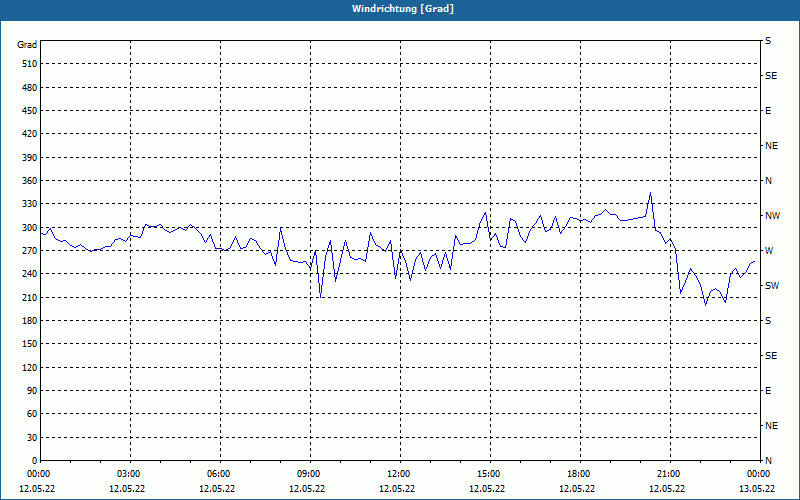This screenshot has height=500, width=800.
Task: Select the 60 y-axis tick label
Action: (32, 414)
